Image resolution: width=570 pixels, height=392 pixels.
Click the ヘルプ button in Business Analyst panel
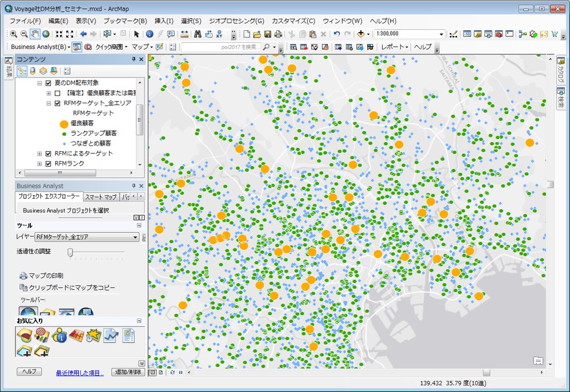tap(29, 371)
